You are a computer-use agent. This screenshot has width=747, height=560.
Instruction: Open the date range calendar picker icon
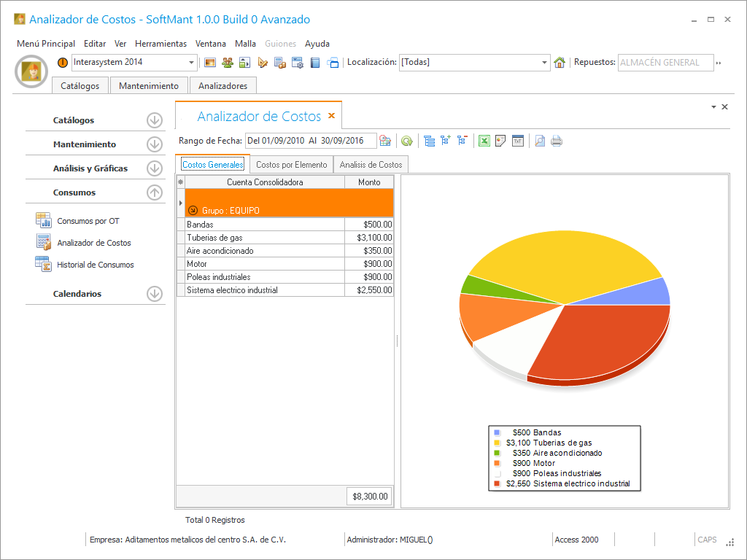pos(385,141)
